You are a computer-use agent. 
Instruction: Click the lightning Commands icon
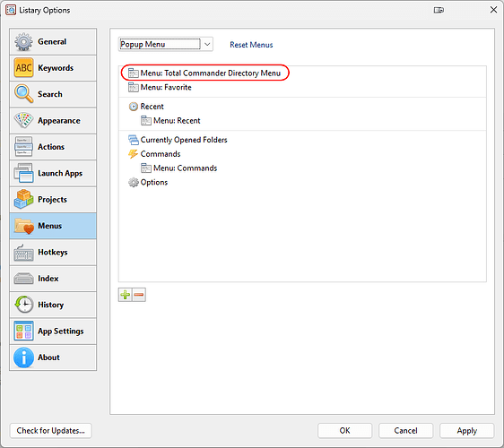coord(133,154)
